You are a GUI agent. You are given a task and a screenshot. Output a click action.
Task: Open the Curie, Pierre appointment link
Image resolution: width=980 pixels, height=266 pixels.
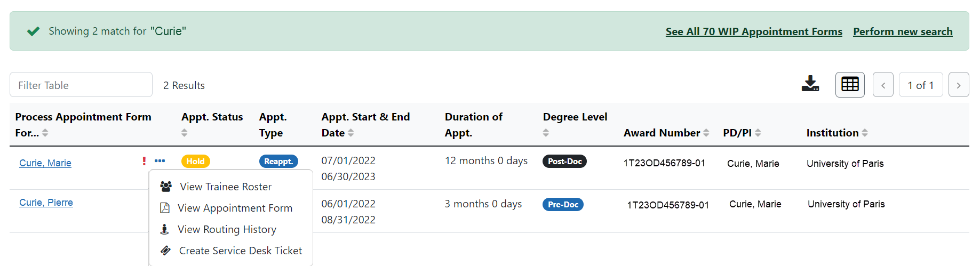point(46,203)
